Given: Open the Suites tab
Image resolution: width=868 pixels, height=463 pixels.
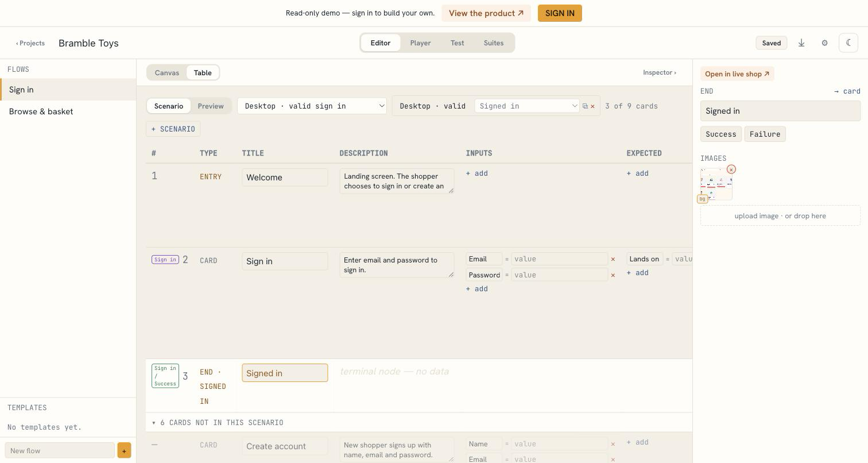Looking at the screenshot, I should (494, 43).
